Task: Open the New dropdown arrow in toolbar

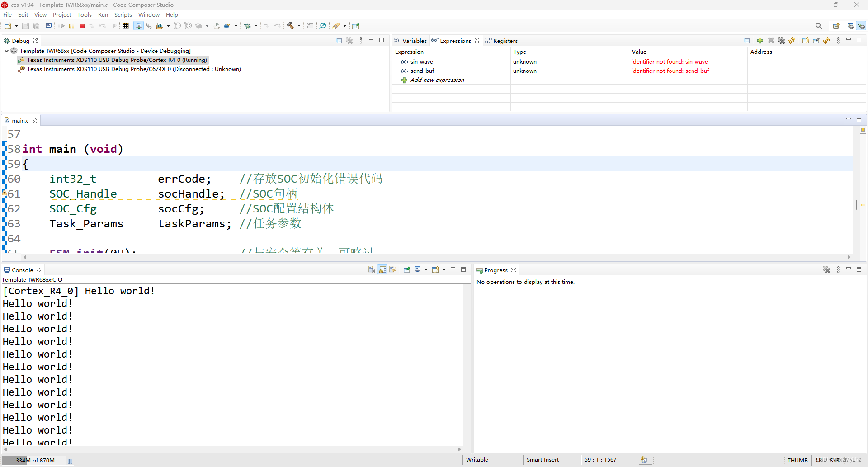Action: click(x=16, y=26)
